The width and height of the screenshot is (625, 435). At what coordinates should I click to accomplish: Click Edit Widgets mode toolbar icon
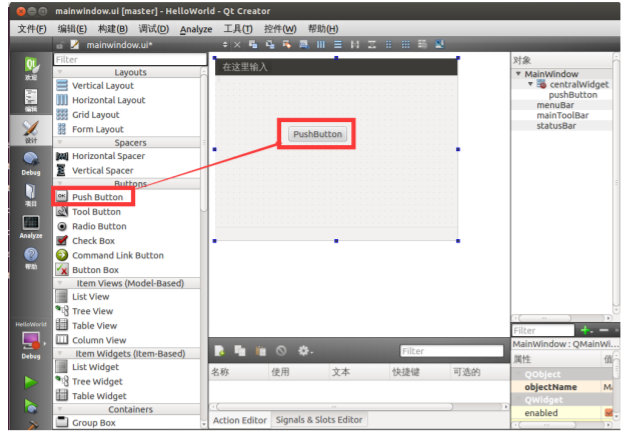[x=253, y=44]
